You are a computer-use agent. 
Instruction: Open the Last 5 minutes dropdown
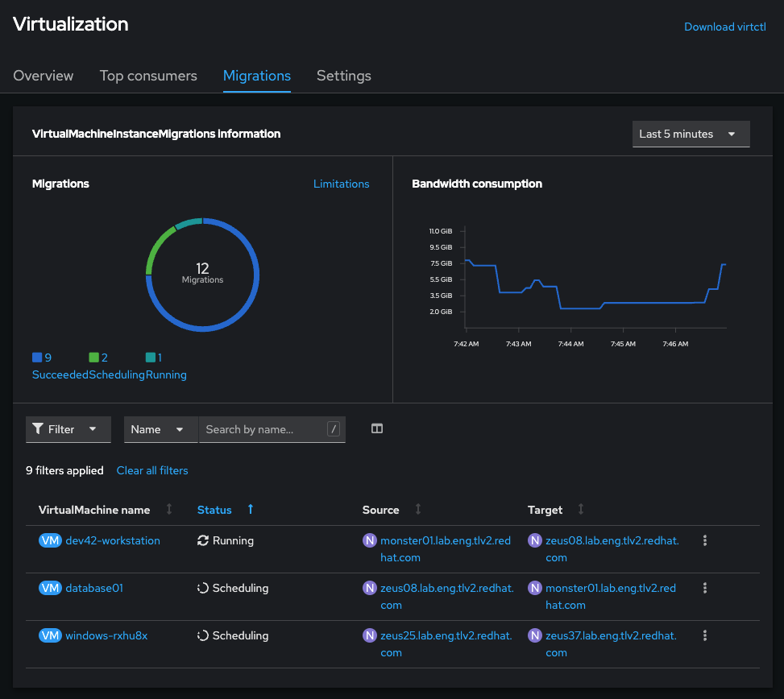(691, 134)
